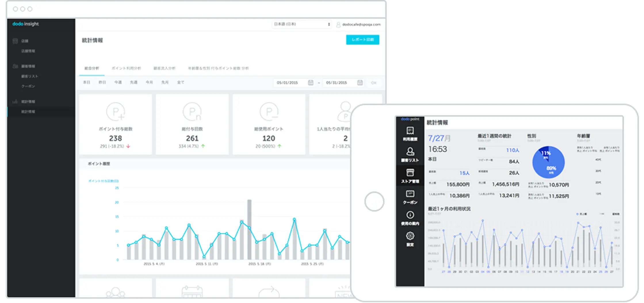Click the 15人 value on the tablet
644x303 pixels.
click(465, 173)
